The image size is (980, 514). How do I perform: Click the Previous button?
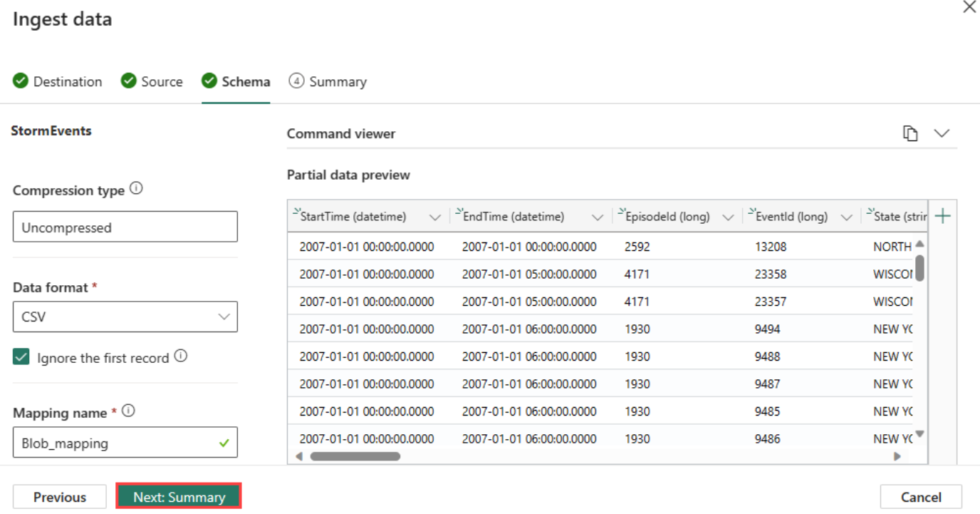click(x=59, y=497)
